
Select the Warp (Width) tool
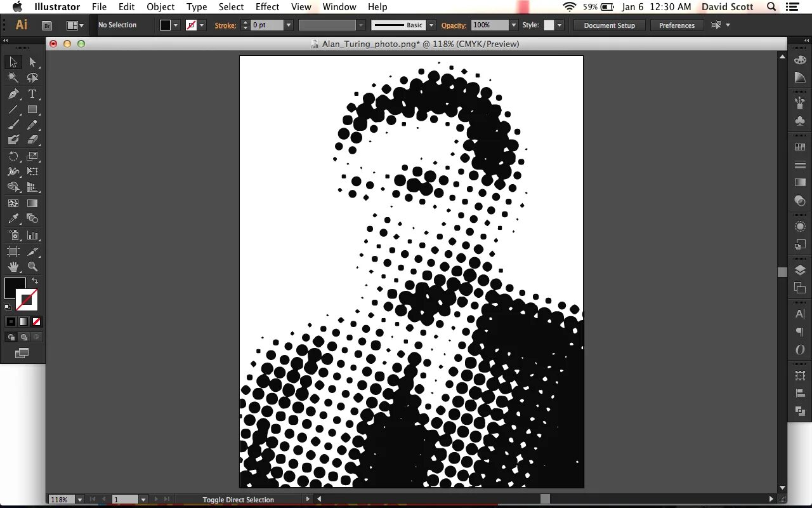pyautogui.click(x=13, y=171)
